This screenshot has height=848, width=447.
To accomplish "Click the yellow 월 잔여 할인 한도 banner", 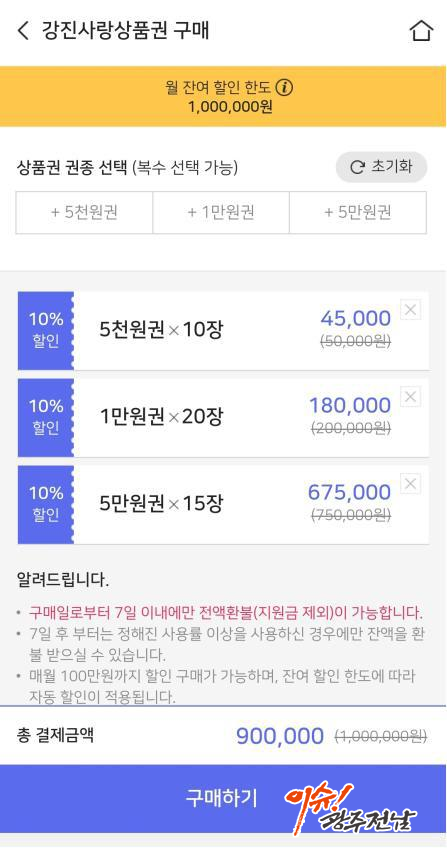I will [223, 96].
